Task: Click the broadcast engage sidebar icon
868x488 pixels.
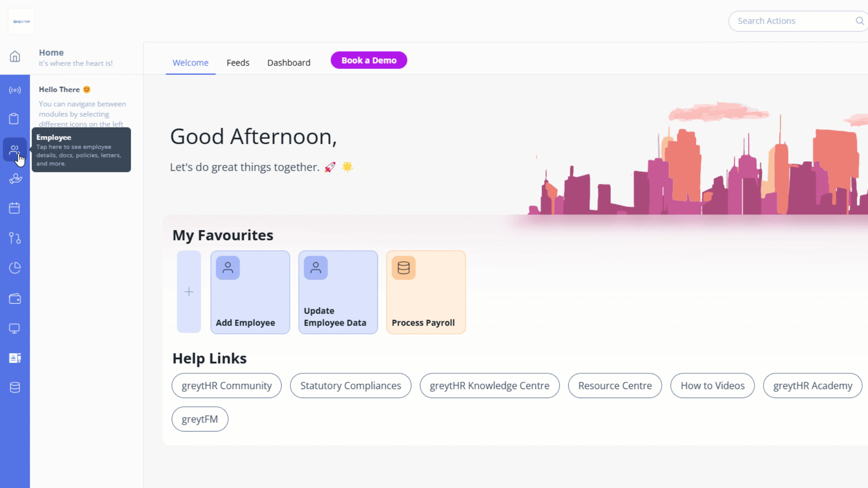Action: 15,90
